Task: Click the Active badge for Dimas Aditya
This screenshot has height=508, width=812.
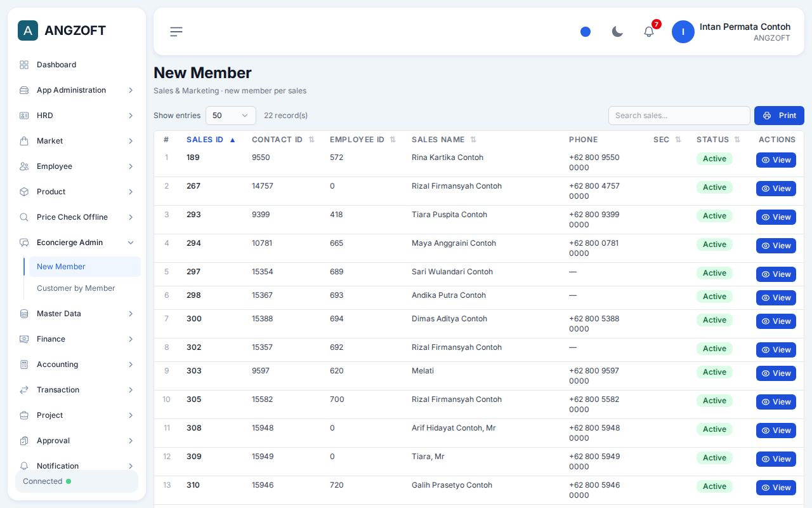Action: click(714, 320)
